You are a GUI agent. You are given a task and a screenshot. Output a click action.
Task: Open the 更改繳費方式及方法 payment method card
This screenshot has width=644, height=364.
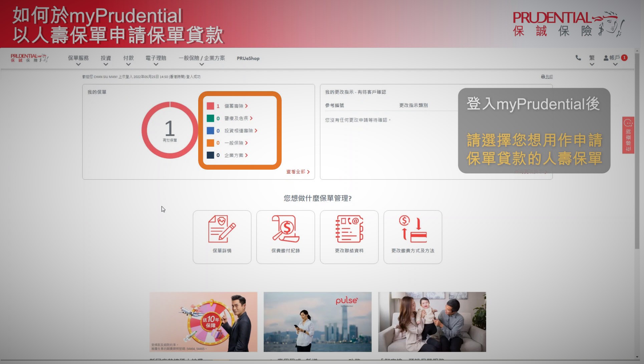click(413, 237)
